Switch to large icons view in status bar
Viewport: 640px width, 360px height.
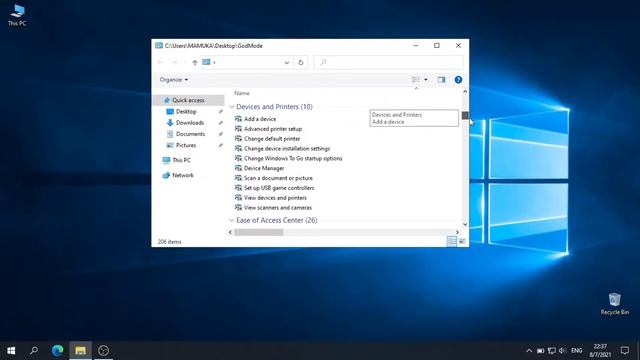pyautogui.click(x=462, y=241)
